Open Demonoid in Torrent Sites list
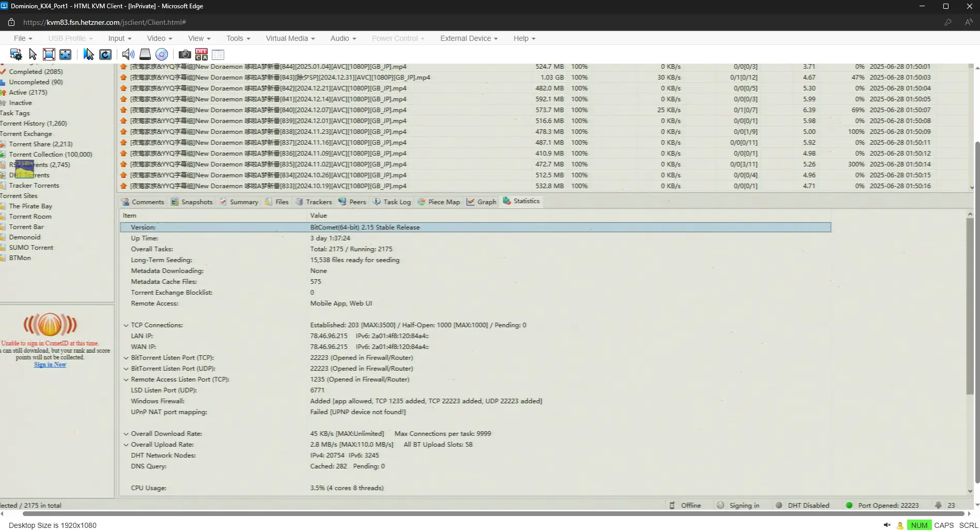The image size is (980, 531). (25, 237)
